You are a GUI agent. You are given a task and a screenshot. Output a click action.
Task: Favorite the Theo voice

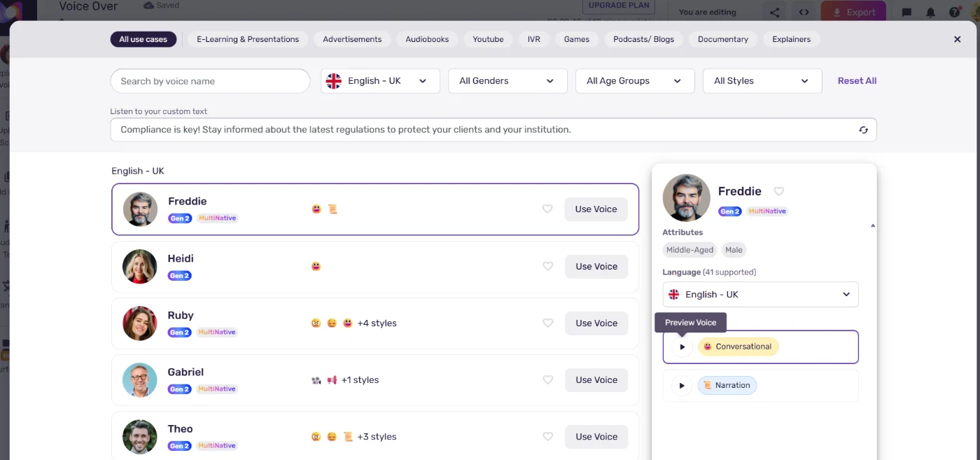(x=548, y=436)
